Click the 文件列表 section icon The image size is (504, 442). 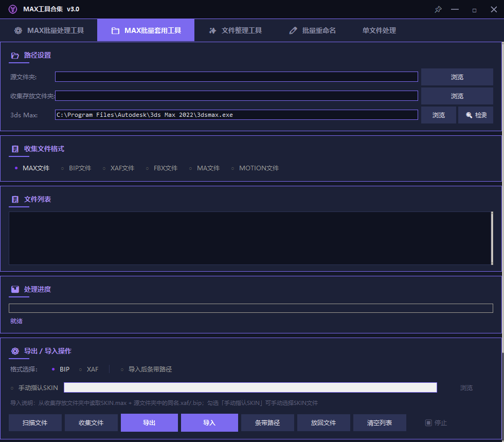click(x=15, y=200)
